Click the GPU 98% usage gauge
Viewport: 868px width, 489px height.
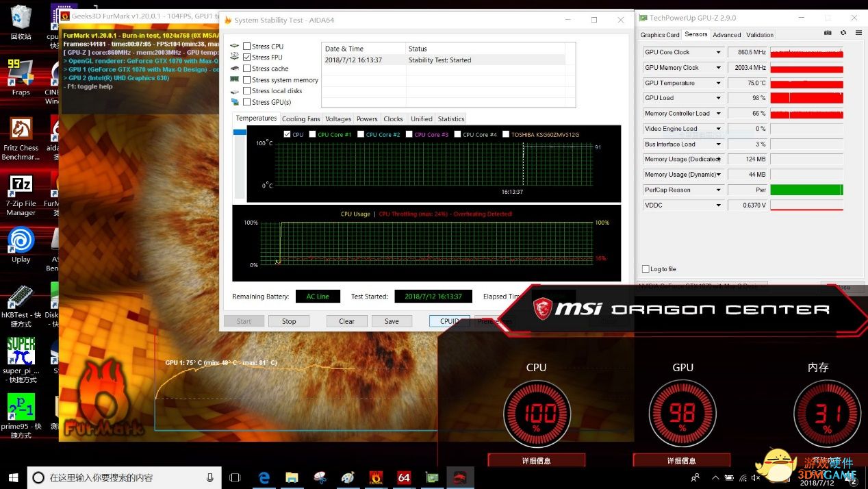(x=682, y=414)
